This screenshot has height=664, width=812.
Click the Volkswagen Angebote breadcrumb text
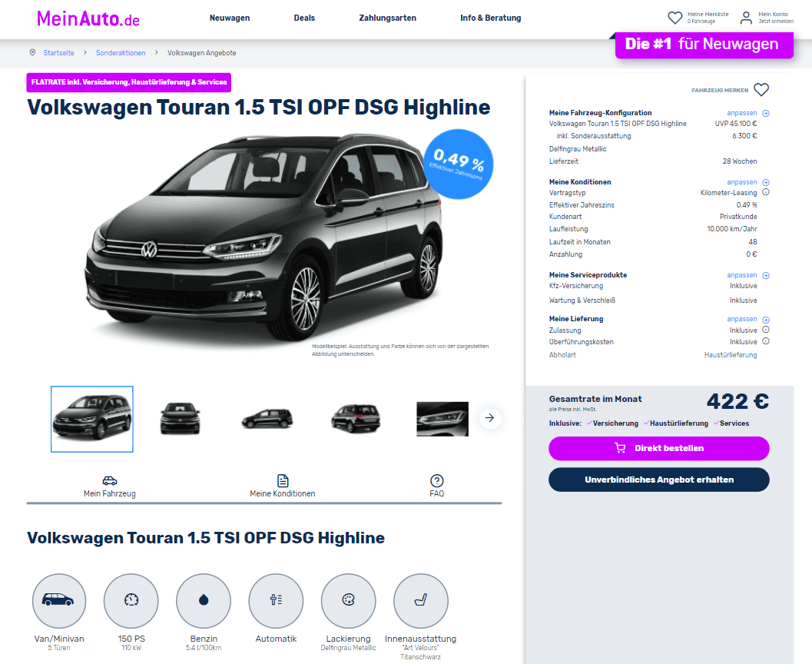(201, 53)
